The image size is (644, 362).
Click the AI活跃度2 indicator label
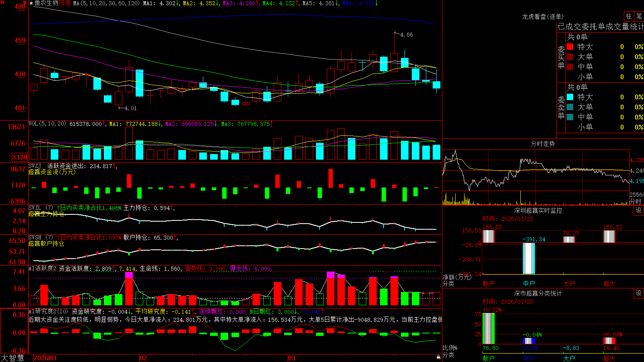pos(42,268)
